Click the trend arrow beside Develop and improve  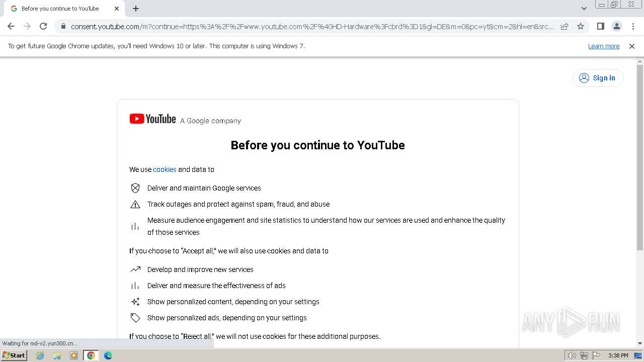(x=135, y=269)
